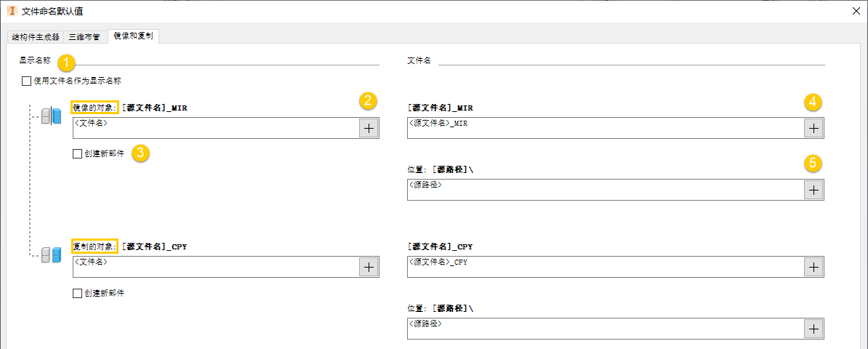Click plus button beside mirrored display name field
Screen dimensions: 868x349
click(369, 128)
